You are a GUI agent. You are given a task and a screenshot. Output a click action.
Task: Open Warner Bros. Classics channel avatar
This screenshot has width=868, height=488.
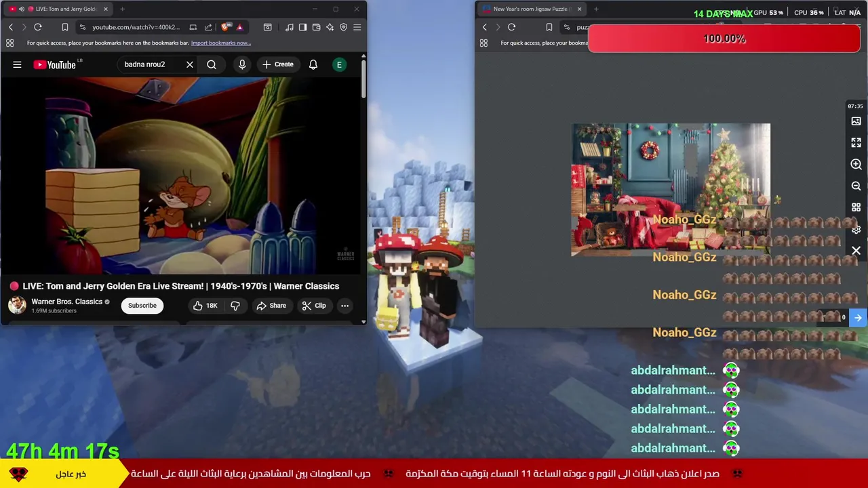click(17, 305)
